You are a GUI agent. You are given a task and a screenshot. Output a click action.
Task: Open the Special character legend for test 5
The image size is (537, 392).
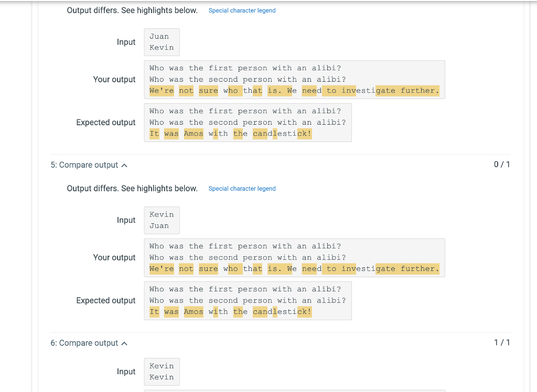click(242, 189)
